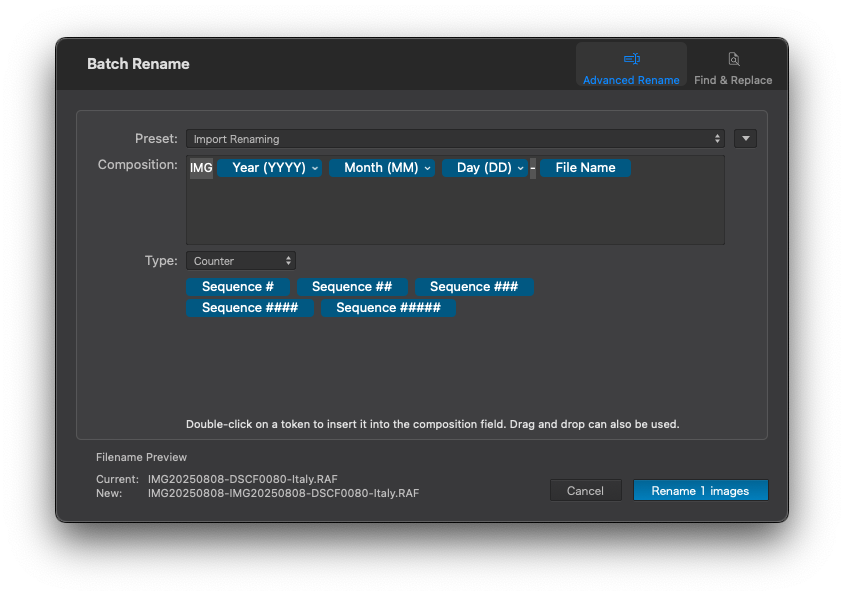Viewport: 844px width, 596px height.
Task: Open the Type Counter dropdown
Action: [x=240, y=261]
